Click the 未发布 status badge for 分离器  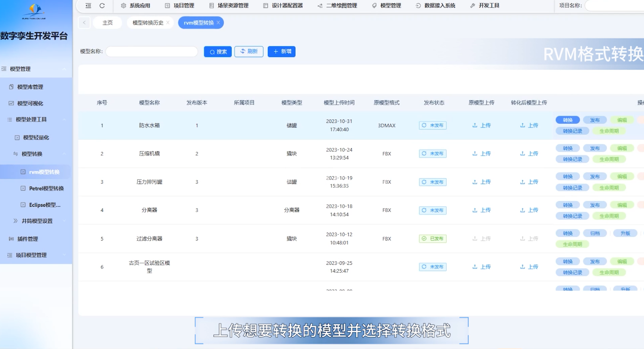tap(432, 210)
